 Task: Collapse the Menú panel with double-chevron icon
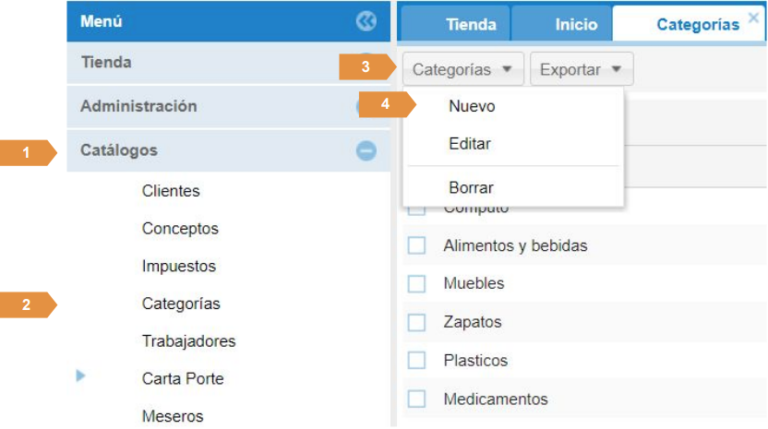coord(365,21)
